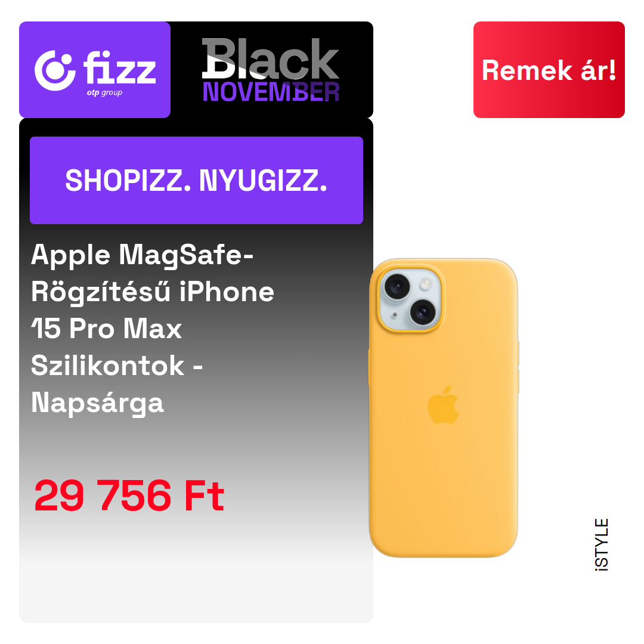
Task: Click the upper camera lens on phone
Action: click(397, 286)
